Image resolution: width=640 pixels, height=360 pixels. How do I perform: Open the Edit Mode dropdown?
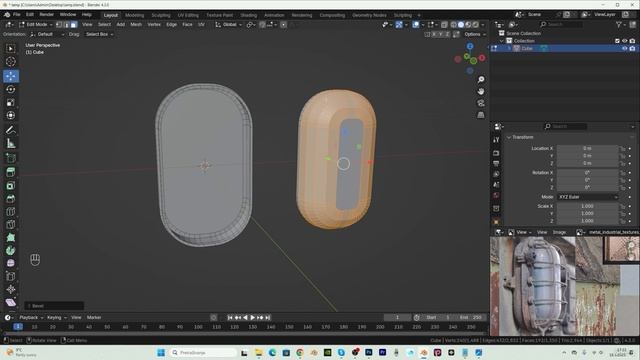pos(36,24)
